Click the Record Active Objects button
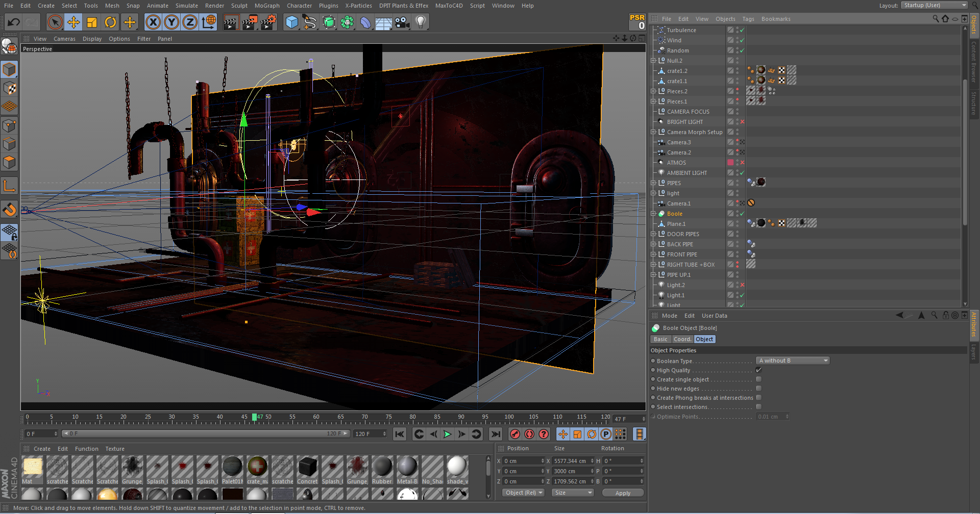The image size is (980, 514). coord(515,434)
